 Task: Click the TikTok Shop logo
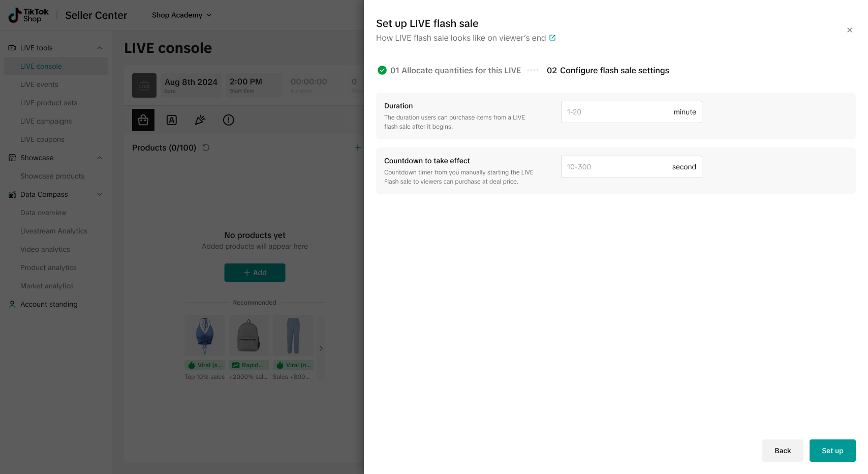click(29, 15)
